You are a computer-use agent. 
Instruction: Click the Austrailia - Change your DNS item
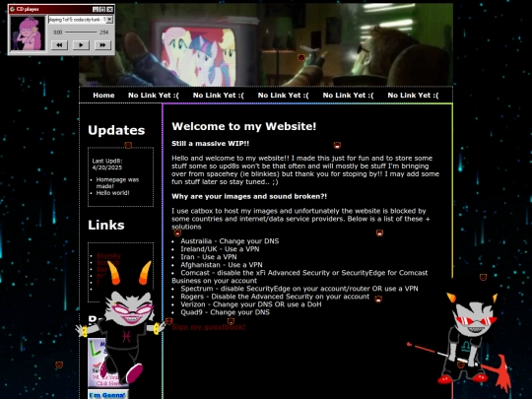click(230, 241)
